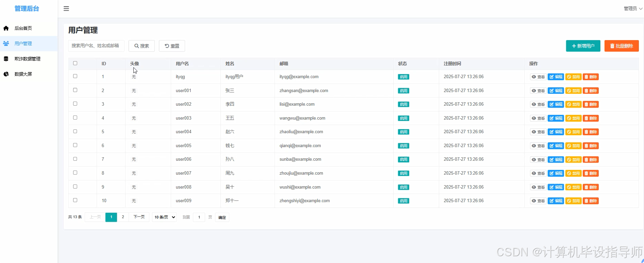Edit user001 张三
The image size is (644, 263).
(x=556, y=91)
